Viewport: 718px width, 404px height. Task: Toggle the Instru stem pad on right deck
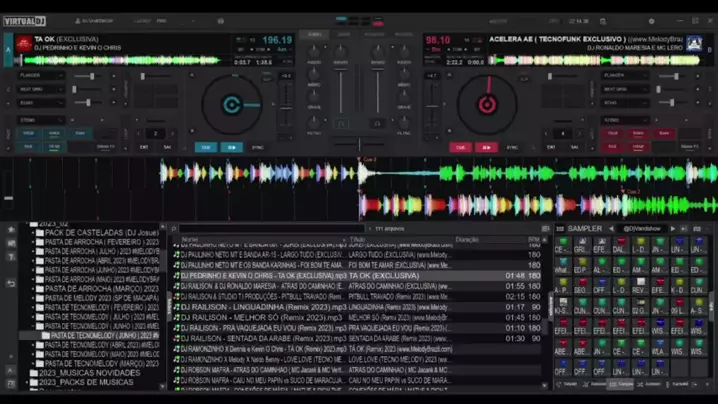tap(638, 133)
